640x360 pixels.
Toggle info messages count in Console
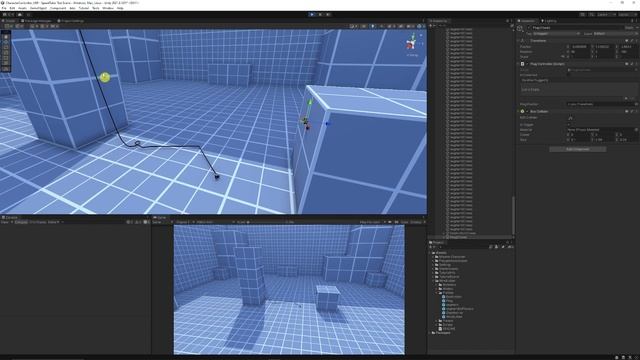coord(129,222)
